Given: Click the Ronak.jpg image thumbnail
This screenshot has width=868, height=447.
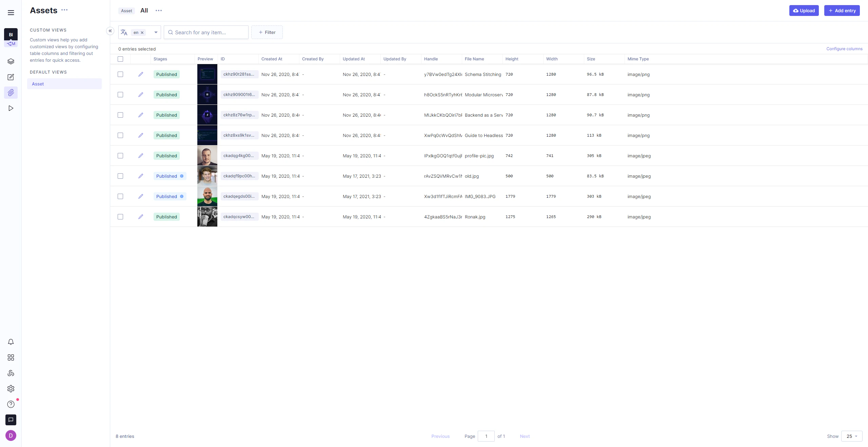Looking at the screenshot, I should point(207,217).
